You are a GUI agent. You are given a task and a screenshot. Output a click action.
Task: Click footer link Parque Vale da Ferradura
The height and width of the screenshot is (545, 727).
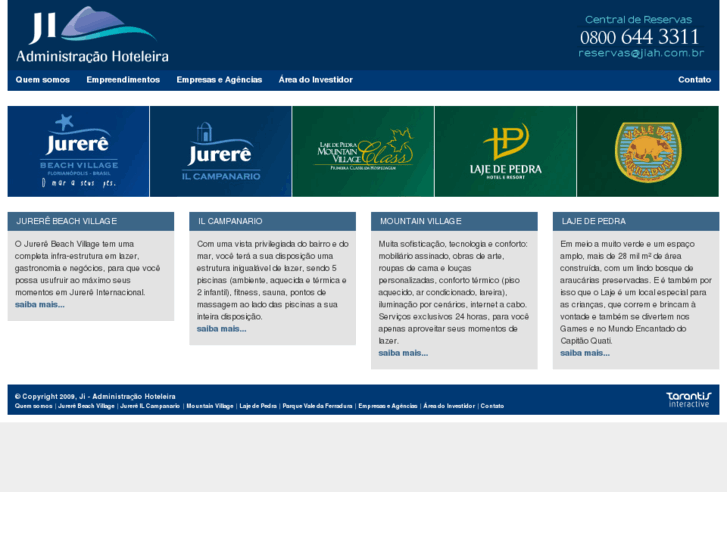318,406
